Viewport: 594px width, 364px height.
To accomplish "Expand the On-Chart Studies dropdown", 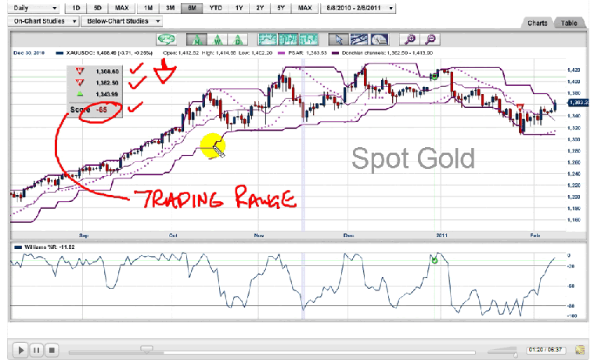I will pos(44,21).
